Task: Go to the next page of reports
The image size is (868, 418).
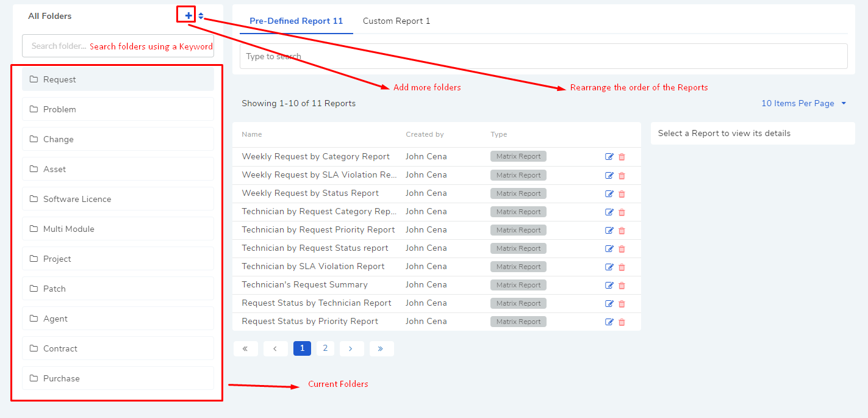Action: click(351, 348)
